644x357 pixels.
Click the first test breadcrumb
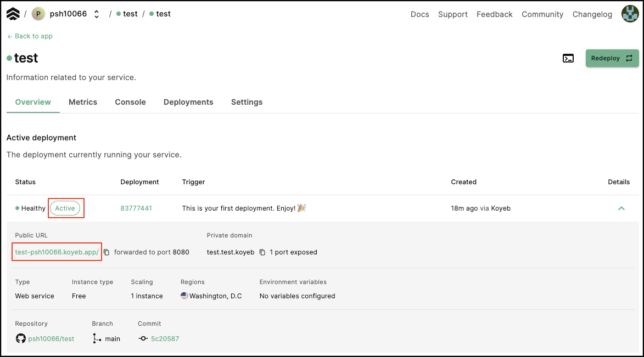130,14
